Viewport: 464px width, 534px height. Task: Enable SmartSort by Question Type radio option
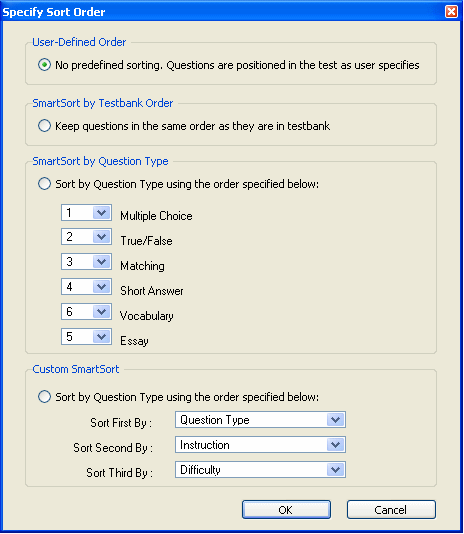click(x=44, y=184)
